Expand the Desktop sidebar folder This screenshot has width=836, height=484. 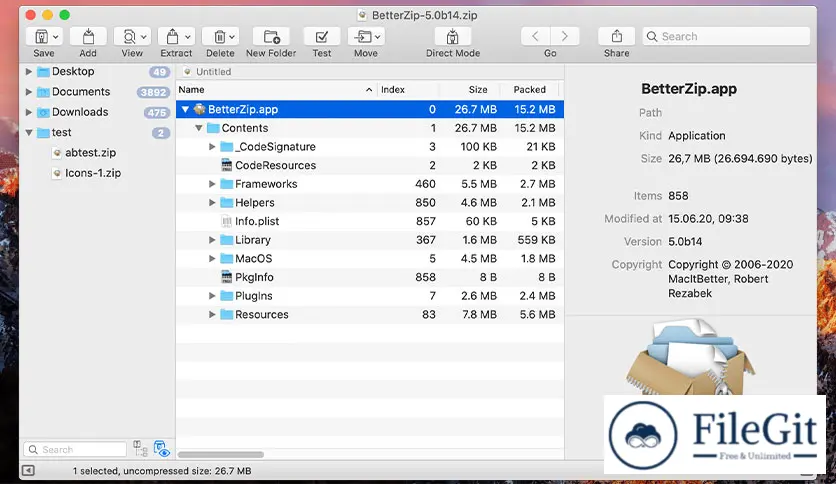(x=29, y=71)
